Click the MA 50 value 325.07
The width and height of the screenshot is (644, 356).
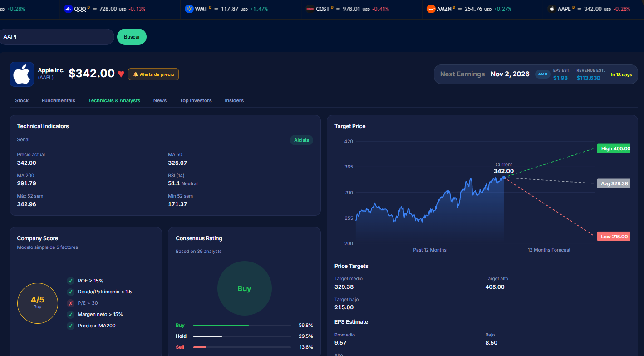pos(177,163)
